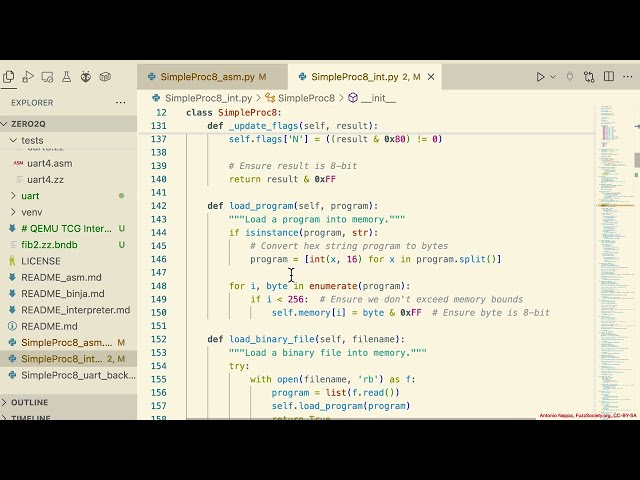Click the README.md info icon

pos(12,327)
